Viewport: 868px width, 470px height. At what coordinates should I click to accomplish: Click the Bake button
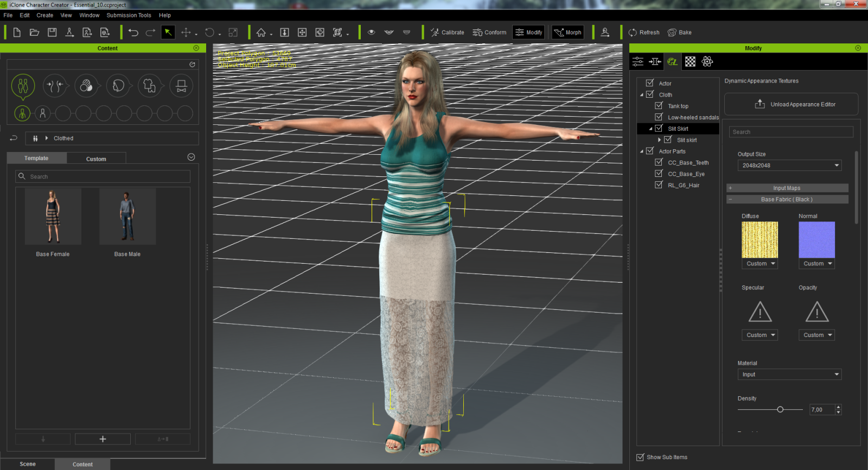pos(680,33)
